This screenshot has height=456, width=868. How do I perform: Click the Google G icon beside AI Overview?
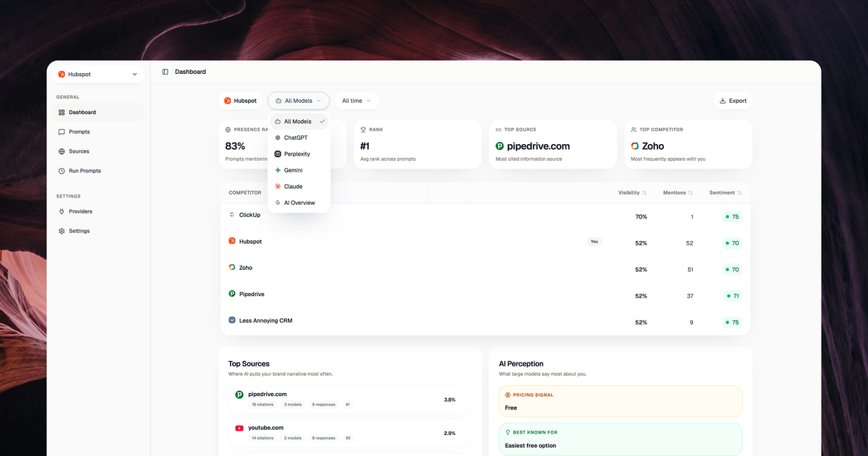tap(278, 203)
